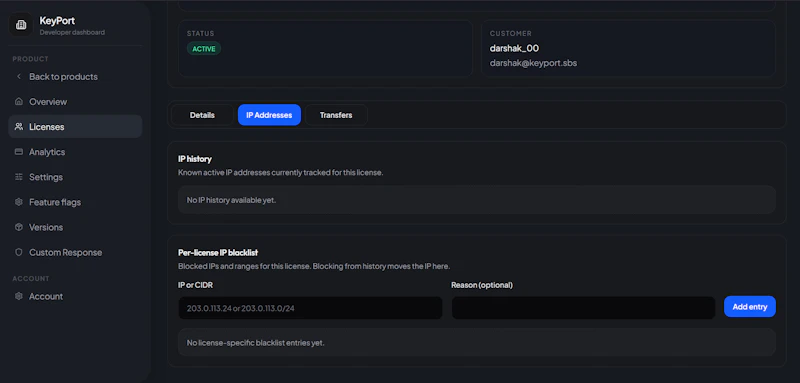800x383 pixels.
Task: Go to Versions page
Action: click(75, 227)
